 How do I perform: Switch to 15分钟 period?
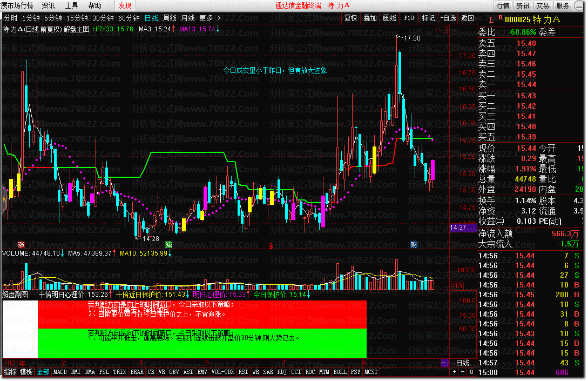(77, 18)
